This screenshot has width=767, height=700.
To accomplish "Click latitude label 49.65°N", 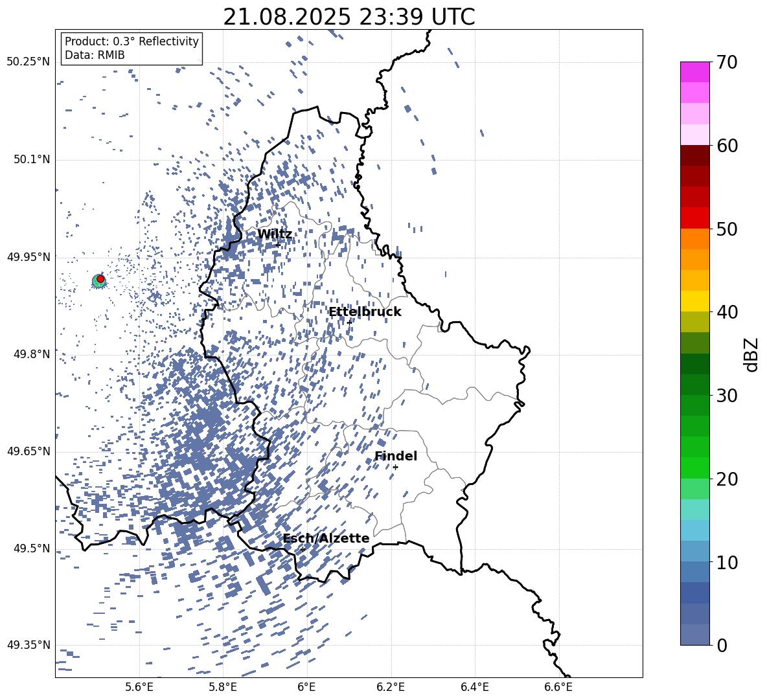I will (29, 451).
